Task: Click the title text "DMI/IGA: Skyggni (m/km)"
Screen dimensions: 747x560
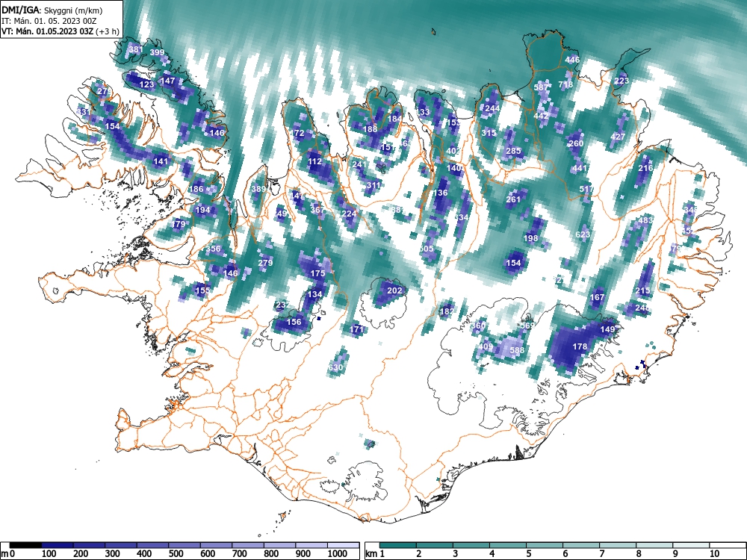Action: 52,10
